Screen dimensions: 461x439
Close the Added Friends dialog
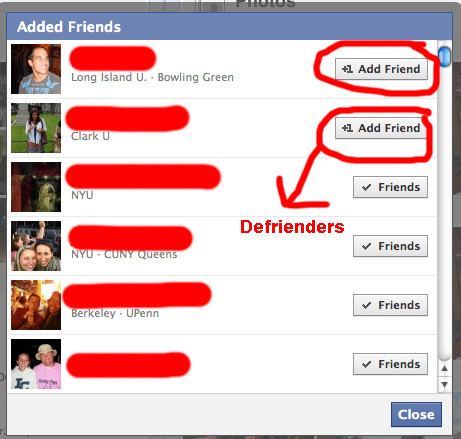tap(416, 414)
